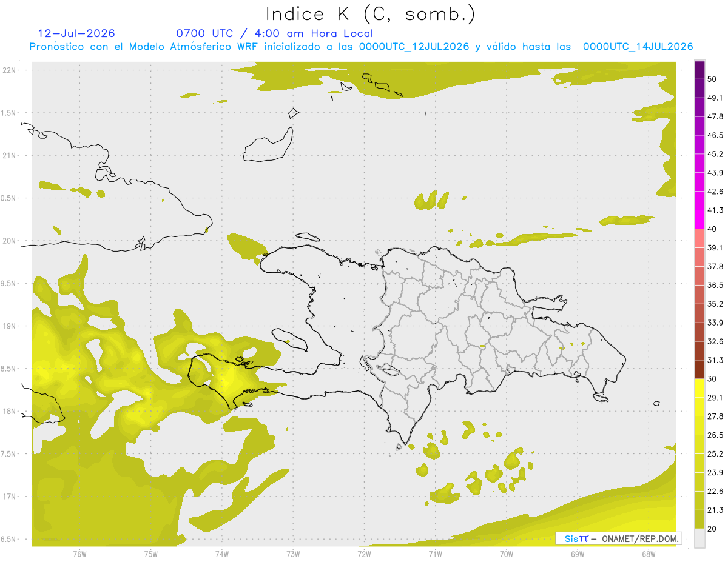This screenshot has height=562, width=728.
Task: Click the colorbar value '22.6'
Action: pos(715,491)
